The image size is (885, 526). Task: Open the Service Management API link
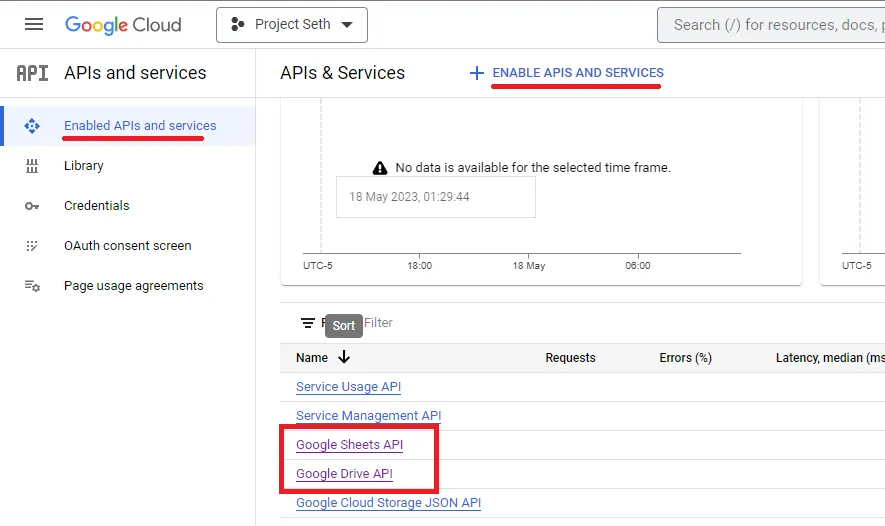(x=369, y=415)
